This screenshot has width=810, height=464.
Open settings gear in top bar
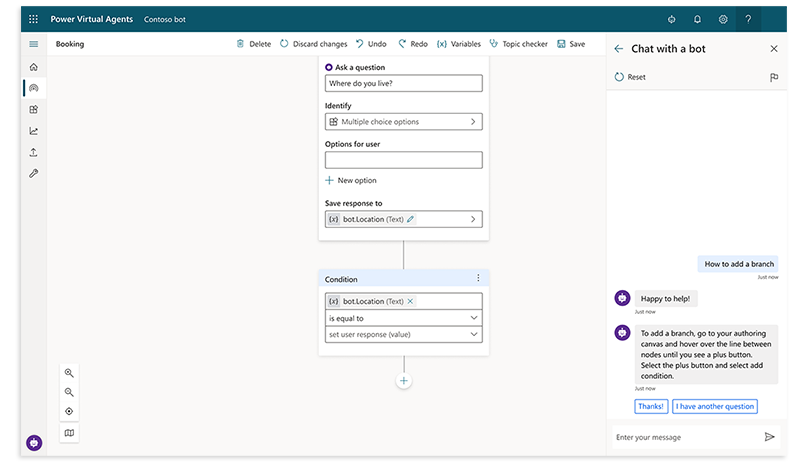pyautogui.click(x=723, y=19)
